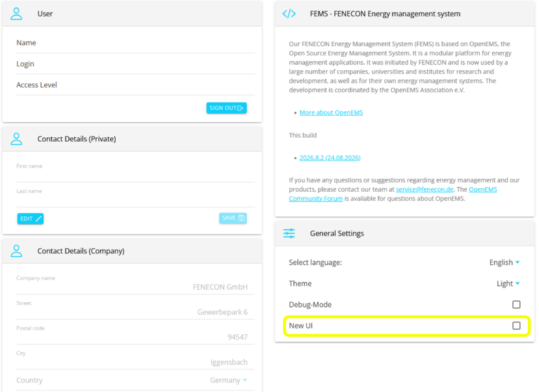Click the Login row in User card
This screenshot has height=392, width=539.
[135, 64]
